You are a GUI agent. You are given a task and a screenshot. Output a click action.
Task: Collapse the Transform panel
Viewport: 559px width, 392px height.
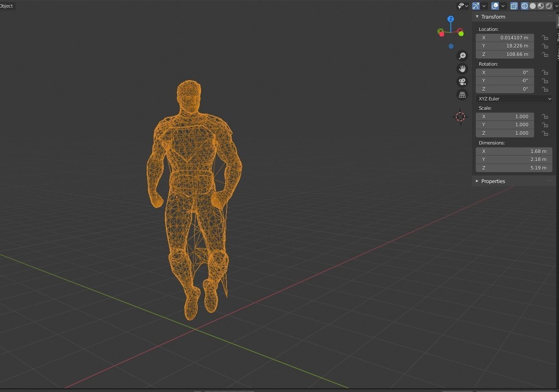477,17
